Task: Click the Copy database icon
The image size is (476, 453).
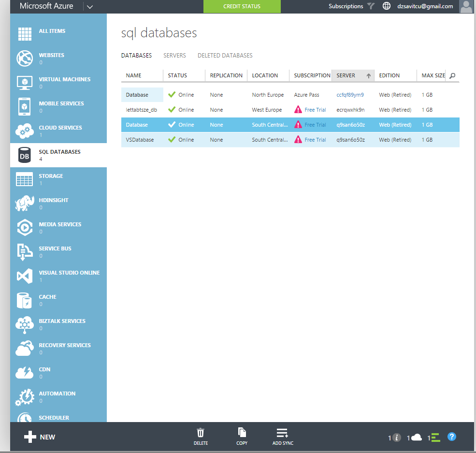Action: point(242,432)
